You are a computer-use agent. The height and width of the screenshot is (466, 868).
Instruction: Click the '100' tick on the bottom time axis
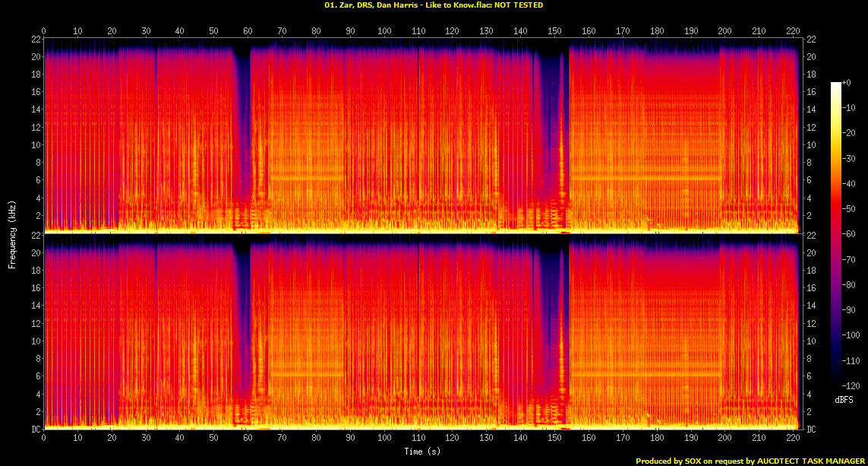384,438
